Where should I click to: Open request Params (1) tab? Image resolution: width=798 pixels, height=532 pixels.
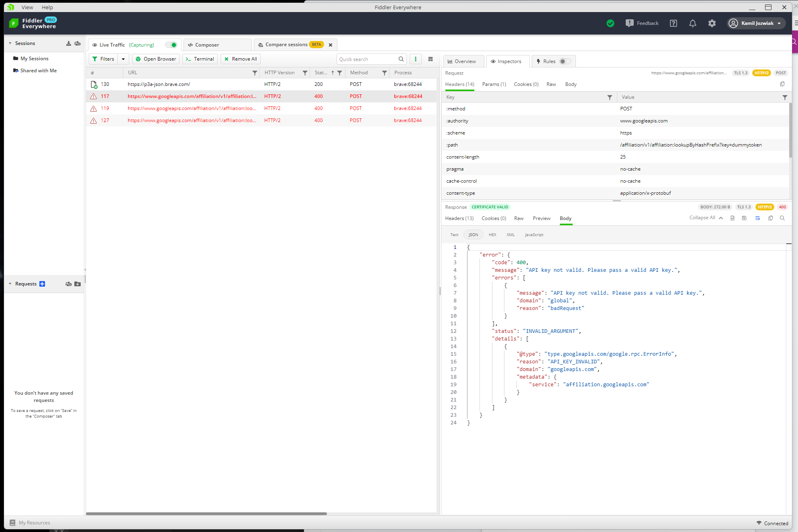(494, 84)
